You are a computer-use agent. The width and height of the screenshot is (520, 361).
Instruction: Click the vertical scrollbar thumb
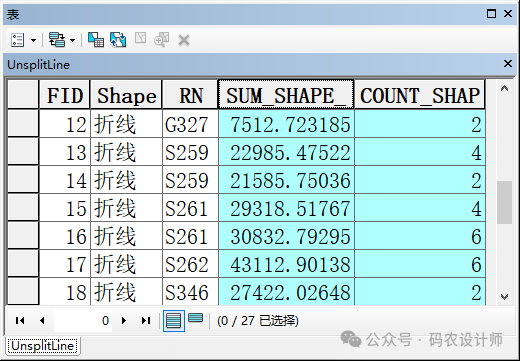[504, 203]
